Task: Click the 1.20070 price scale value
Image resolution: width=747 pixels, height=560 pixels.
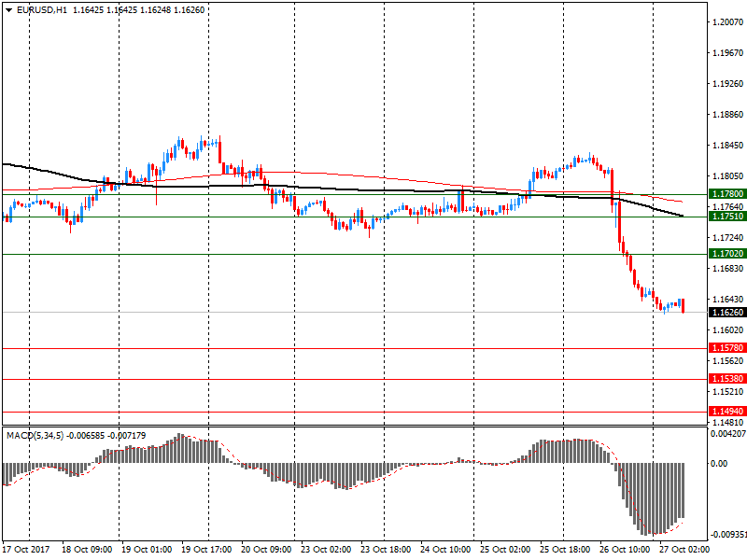Action: pyautogui.click(x=728, y=22)
